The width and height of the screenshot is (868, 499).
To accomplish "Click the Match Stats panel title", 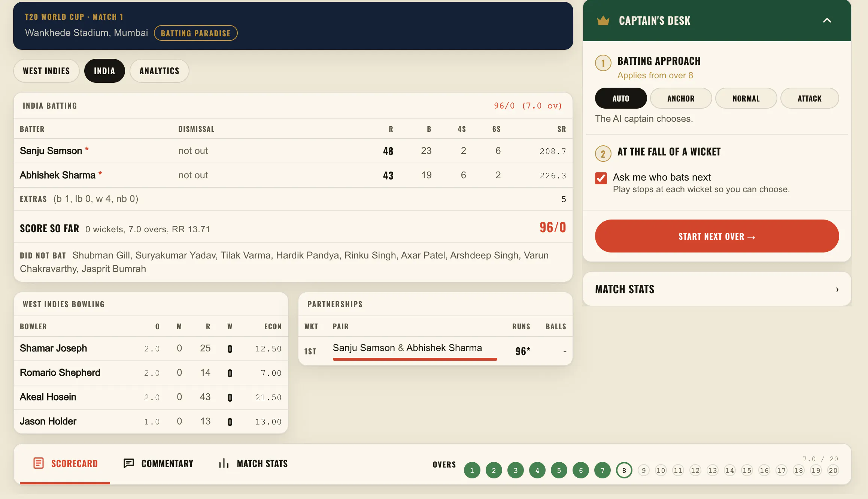I will [625, 289].
